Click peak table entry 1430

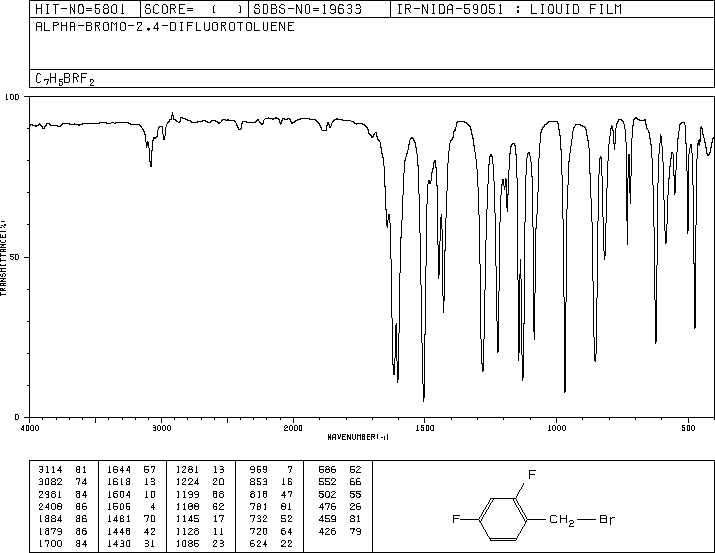(x=119, y=543)
